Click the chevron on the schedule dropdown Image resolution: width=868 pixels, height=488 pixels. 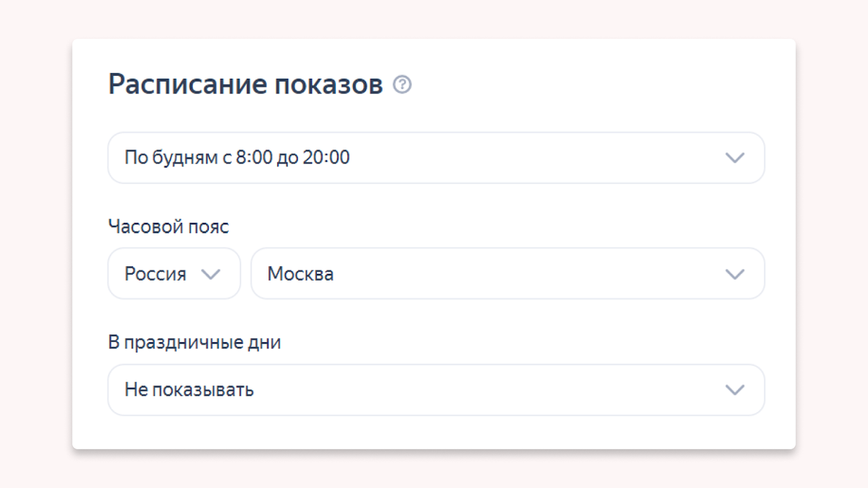coord(736,158)
